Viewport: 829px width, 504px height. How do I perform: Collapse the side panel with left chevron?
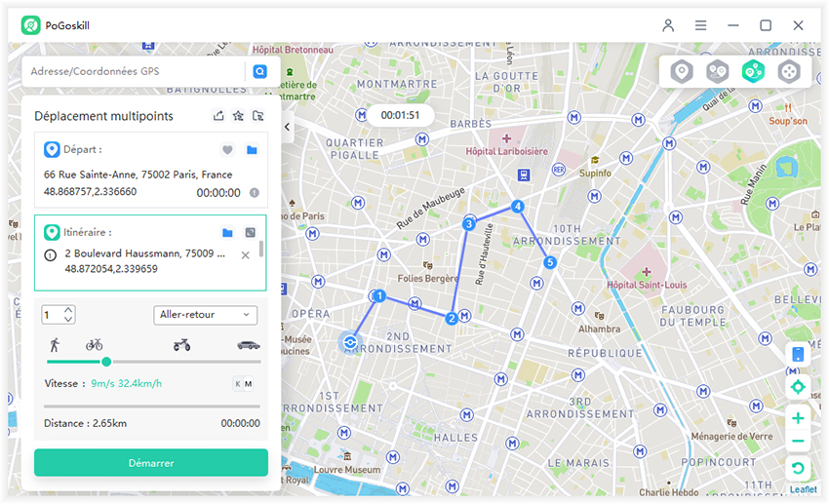[x=287, y=127]
